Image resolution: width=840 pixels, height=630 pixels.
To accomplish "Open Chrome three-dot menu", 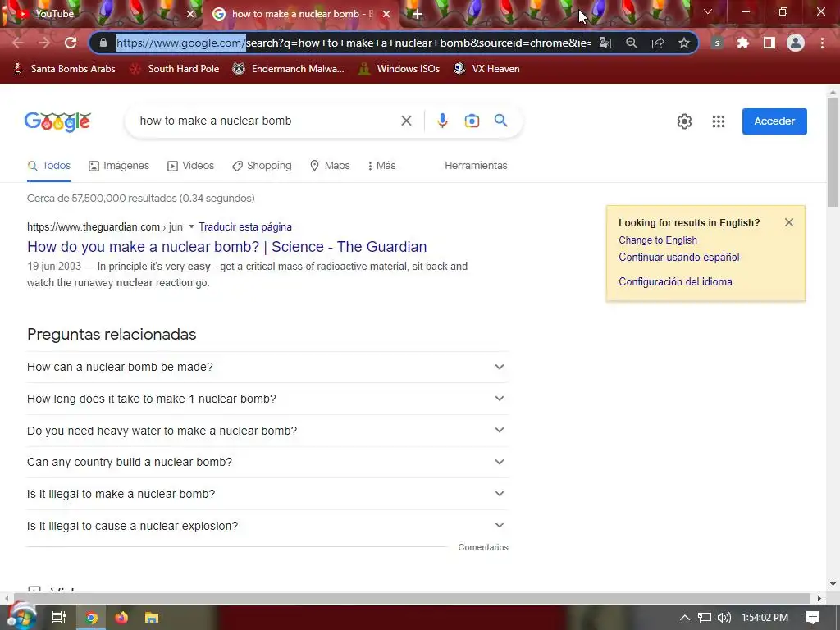I will (822, 43).
